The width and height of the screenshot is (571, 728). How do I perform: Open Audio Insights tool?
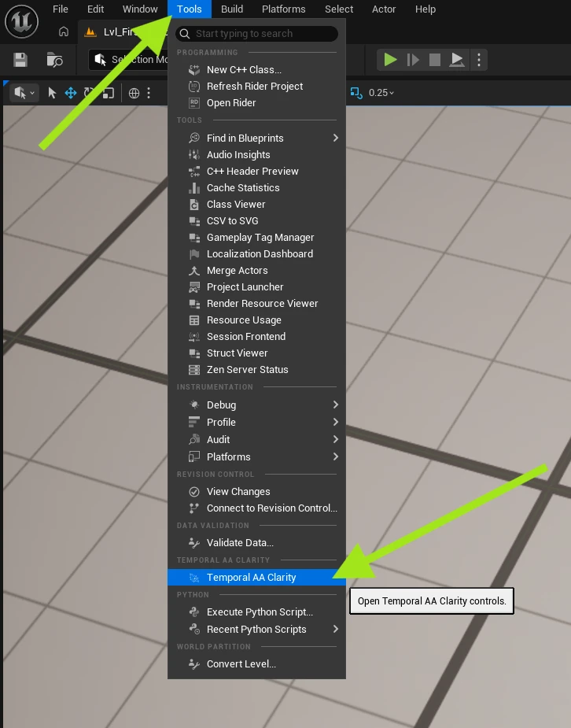(x=256, y=154)
